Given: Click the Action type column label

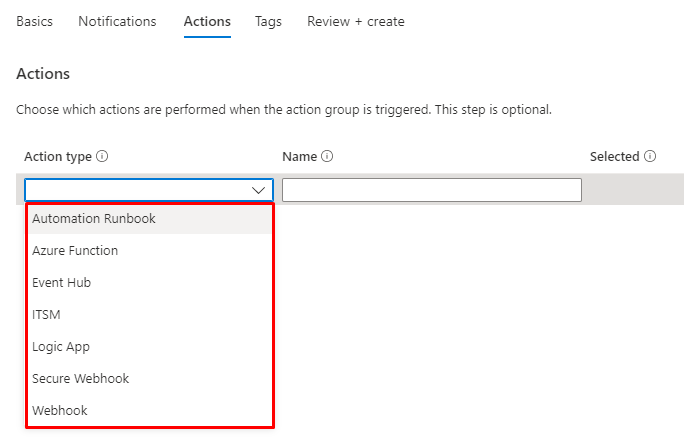Looking at the screenshot, I should coord(58,157).
